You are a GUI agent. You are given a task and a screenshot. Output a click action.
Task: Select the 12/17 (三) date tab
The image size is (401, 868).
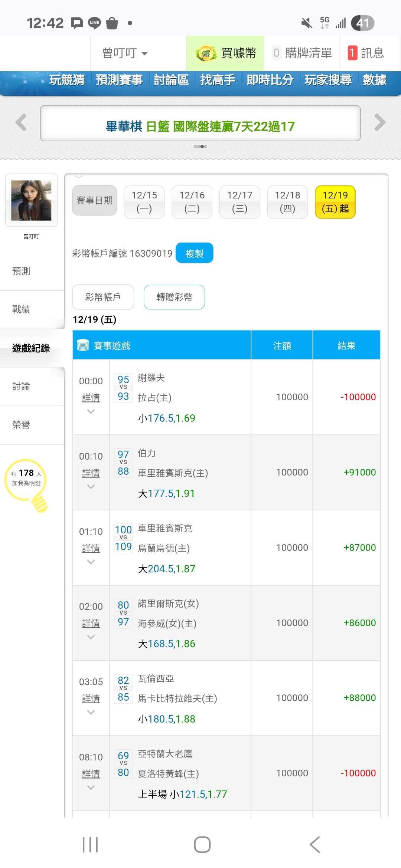239,202
